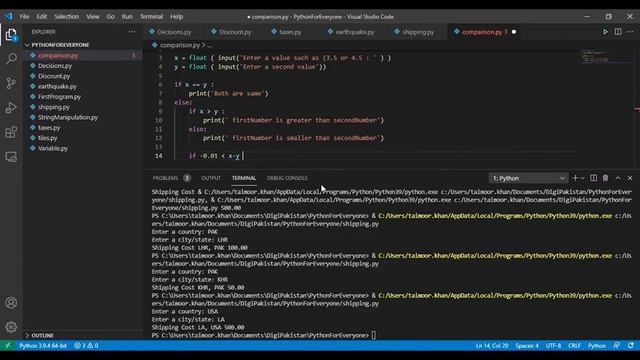The width and height of the screenshot is (640, 360).
Task: Click CRLF end-of-line setting
Action: [574, 345]
